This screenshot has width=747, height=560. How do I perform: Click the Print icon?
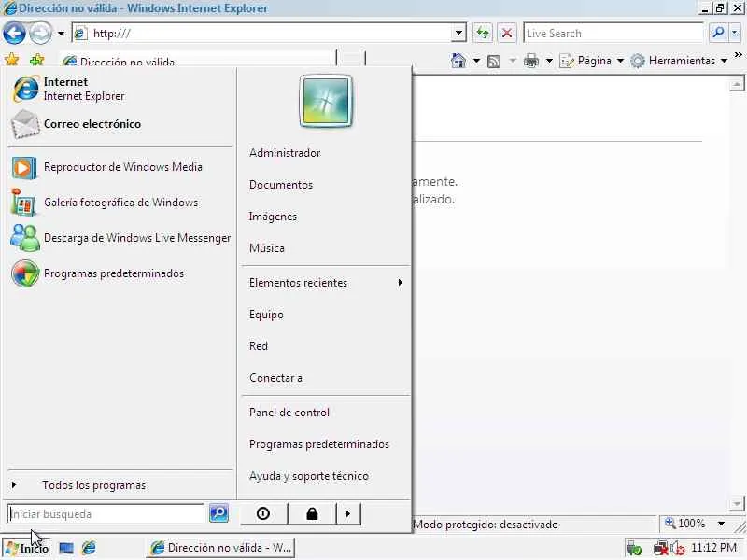coord(530,61)
